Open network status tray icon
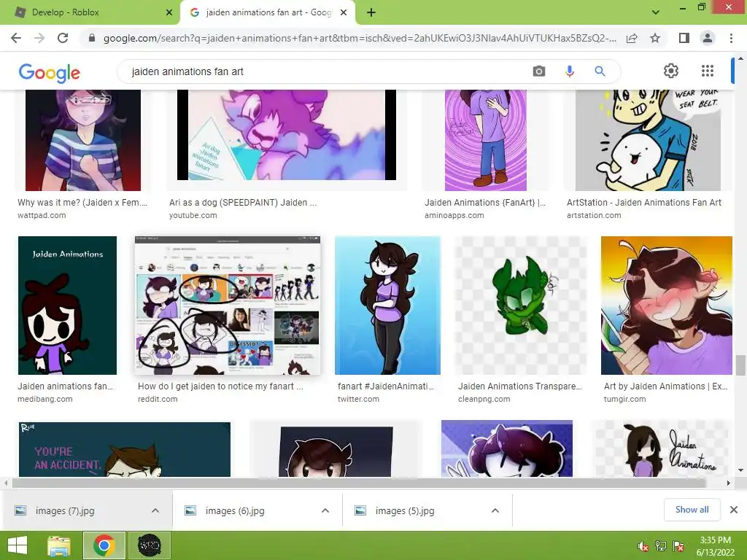This screenshot has height=560, width=747. 661,546
